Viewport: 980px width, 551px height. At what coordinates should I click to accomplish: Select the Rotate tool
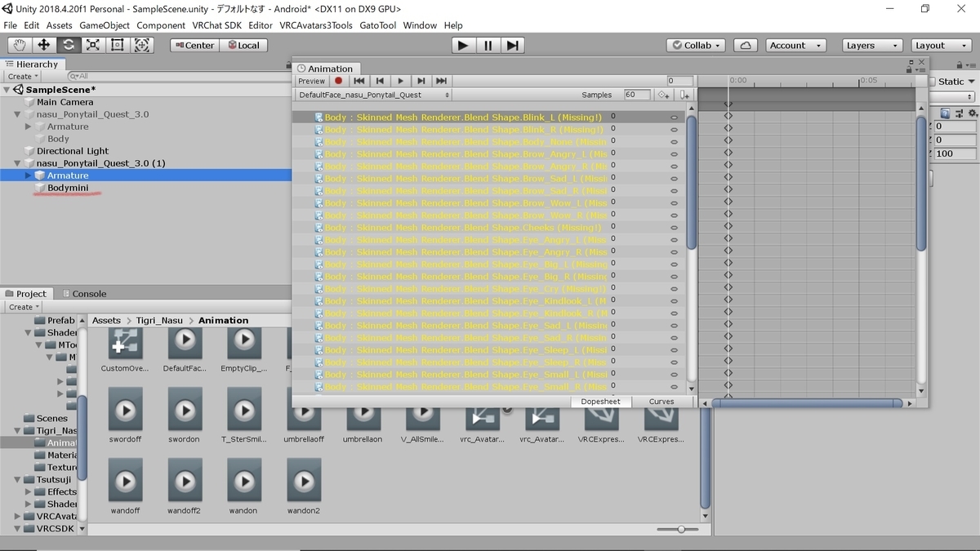coord(69,46)
